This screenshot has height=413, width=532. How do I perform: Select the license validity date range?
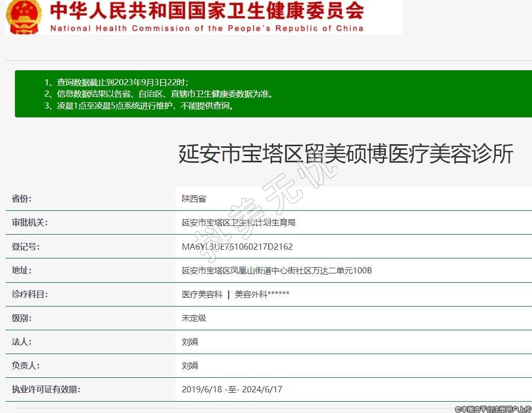[x=232, y=389]
